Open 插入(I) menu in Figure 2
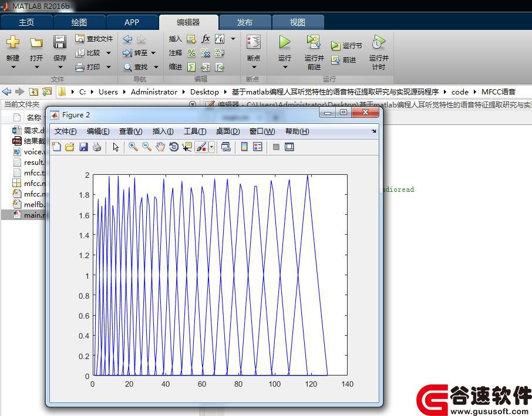The height and width of the screenshot is (416, 532). tap(163, 131)
